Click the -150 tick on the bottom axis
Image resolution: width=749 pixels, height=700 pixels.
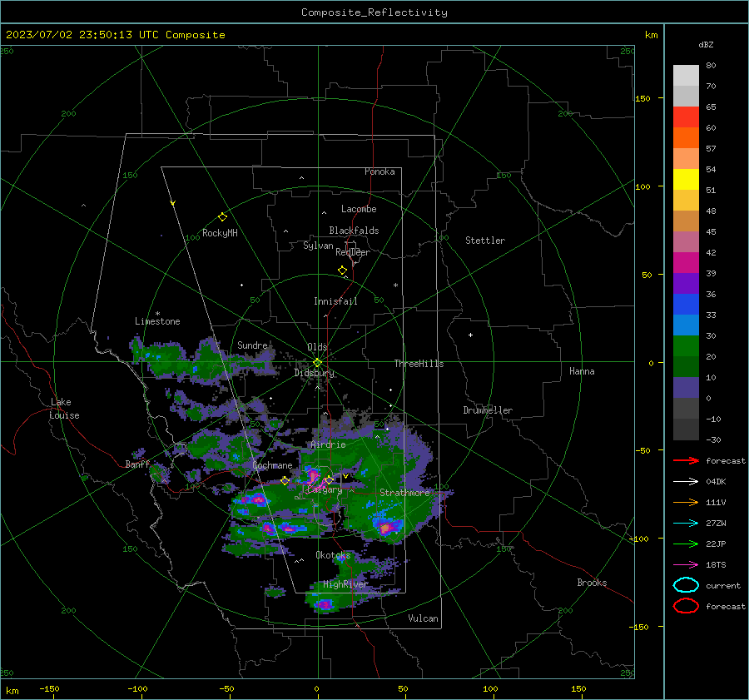tap(49, 688)
